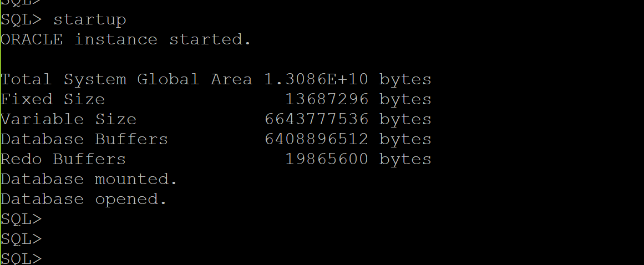Click the 'Redo Buffers' label
Viewport: 644px width, 265px height.
(x=63, y=159)
